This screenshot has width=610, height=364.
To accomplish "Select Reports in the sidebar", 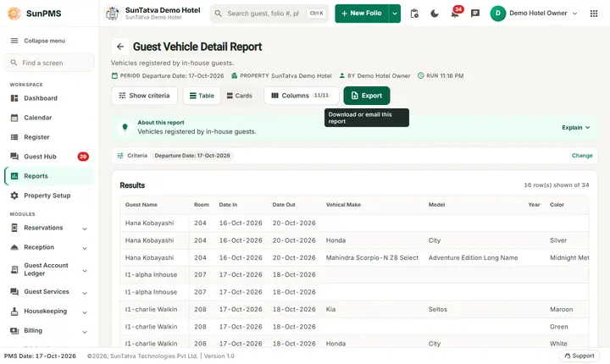I will coord(49,176).
